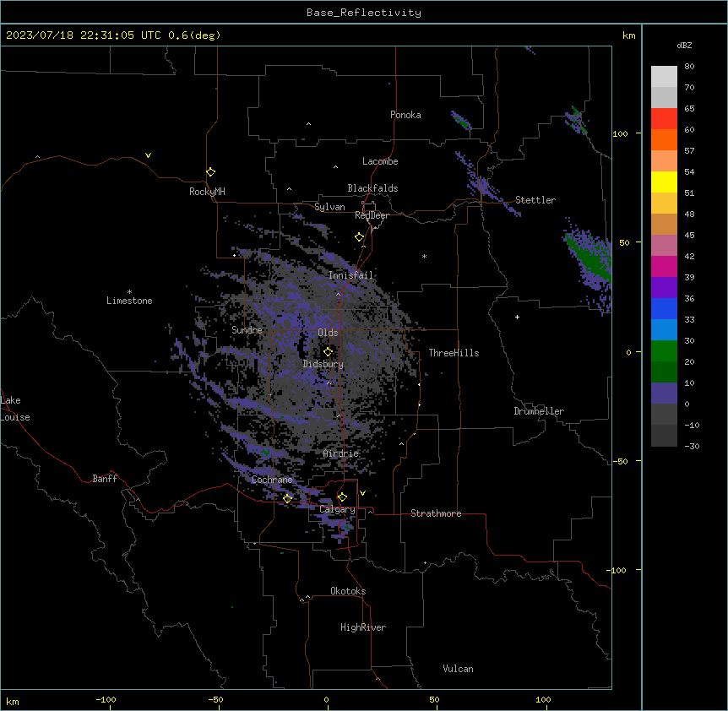Select the dark green 10-20 dBZ swatch
728x711 pixels.
point(664,372)
